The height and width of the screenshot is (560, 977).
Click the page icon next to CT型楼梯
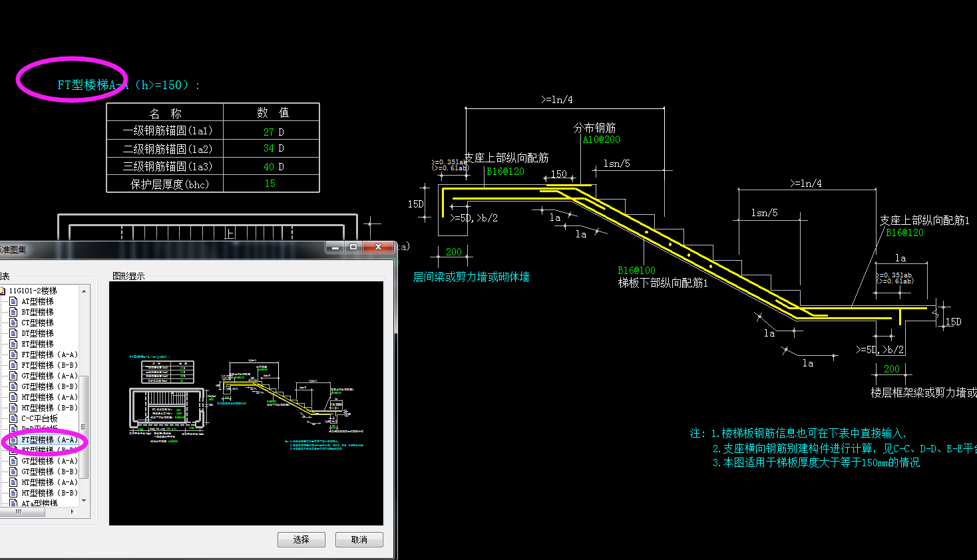13,323
